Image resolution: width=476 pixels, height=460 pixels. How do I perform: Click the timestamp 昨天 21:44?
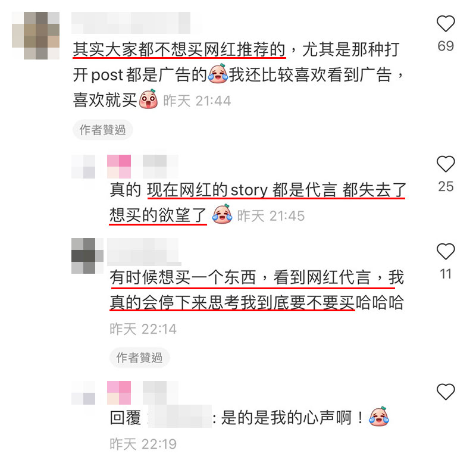pos(198,101)
